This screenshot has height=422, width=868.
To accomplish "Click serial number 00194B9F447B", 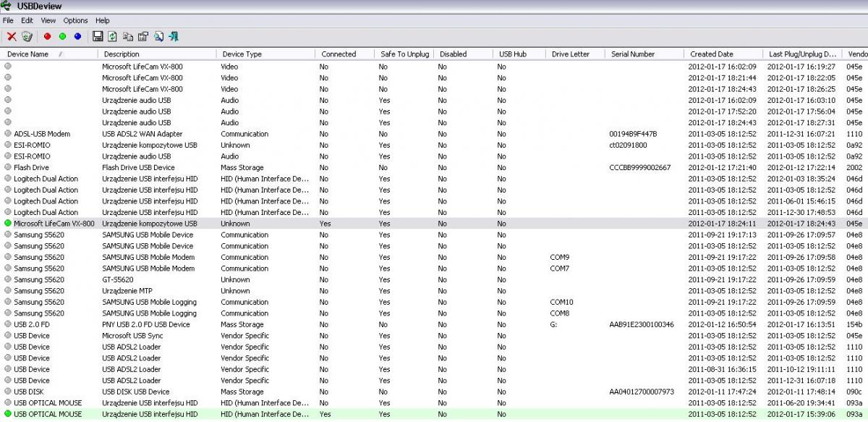I will (x=634, y=134).
